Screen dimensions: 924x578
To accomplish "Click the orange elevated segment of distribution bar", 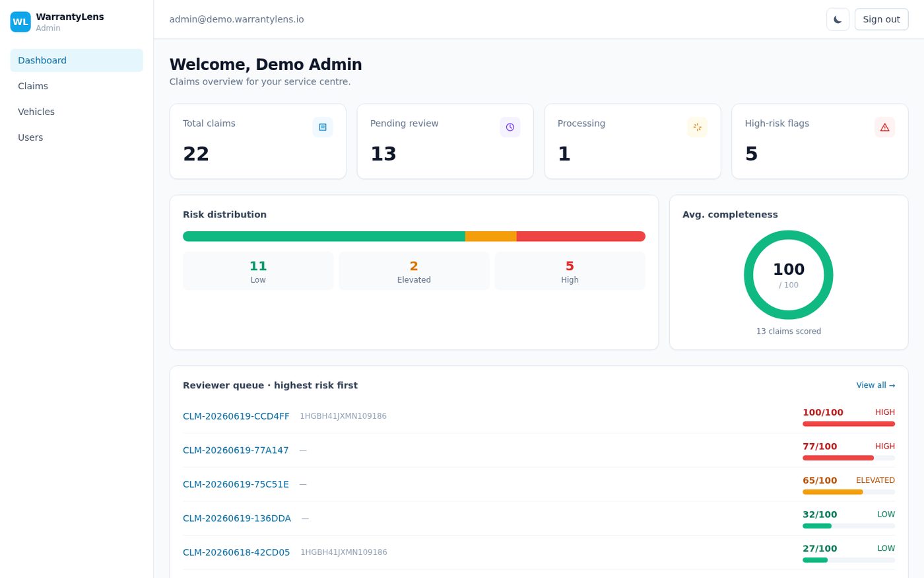I will coord(491,236).
